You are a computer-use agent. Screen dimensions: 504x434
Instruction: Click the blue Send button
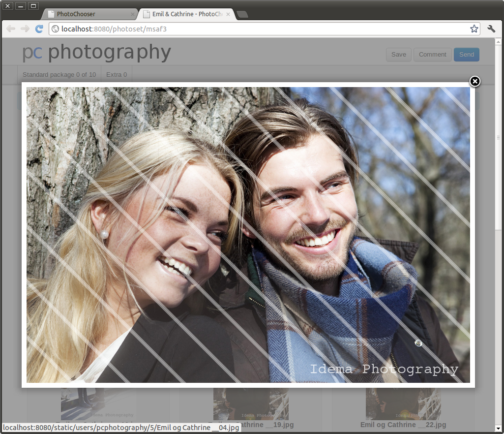[x=466, y=55]
